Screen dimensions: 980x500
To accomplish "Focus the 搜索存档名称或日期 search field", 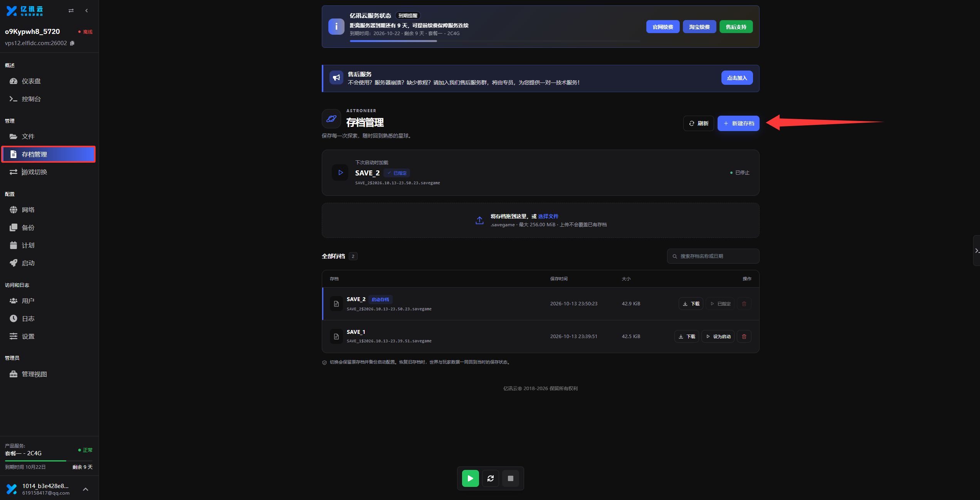I will click(x=713, y=256).
